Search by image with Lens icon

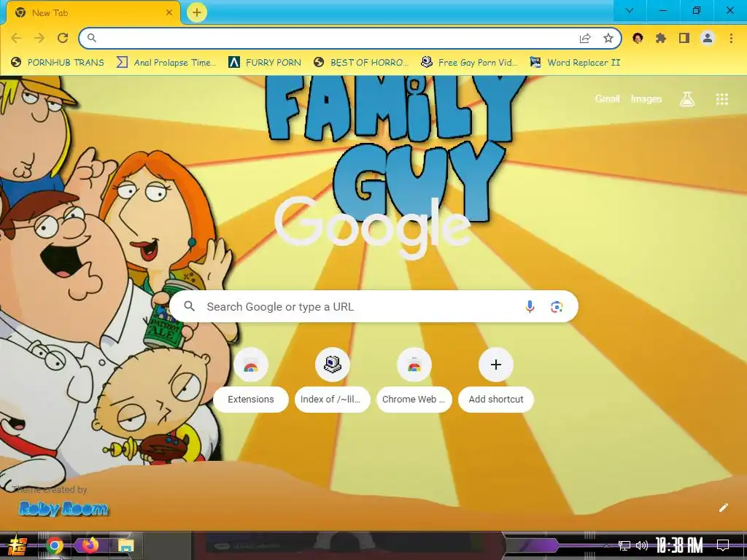click(x=557, y=306)
